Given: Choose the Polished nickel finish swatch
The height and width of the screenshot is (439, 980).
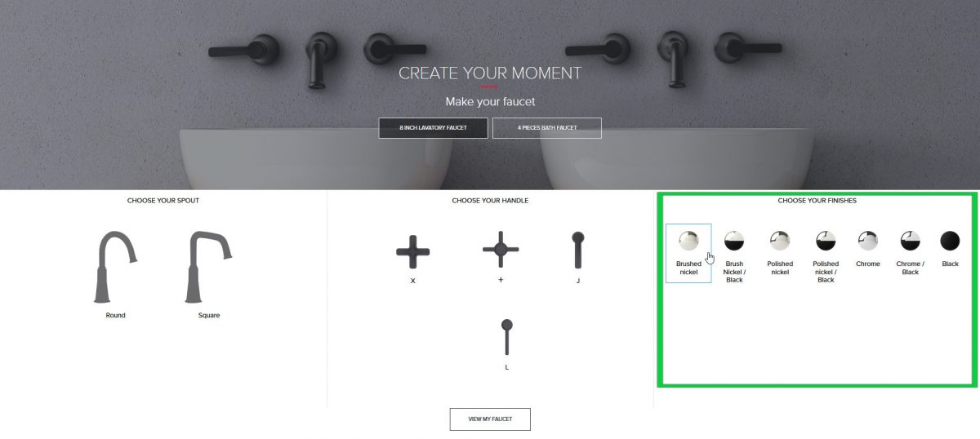Looking at the screenshot, I should 780,253.
